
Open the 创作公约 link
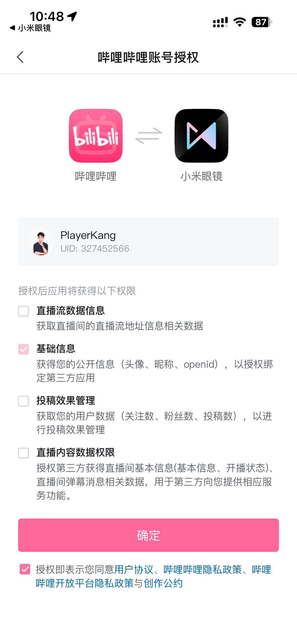[163, 583]
